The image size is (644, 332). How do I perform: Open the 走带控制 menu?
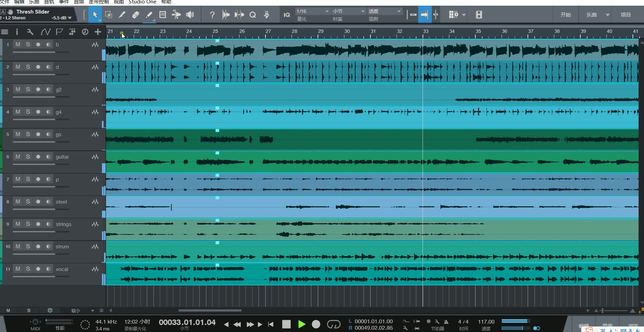pyautogui.click(x=99, y=2)
